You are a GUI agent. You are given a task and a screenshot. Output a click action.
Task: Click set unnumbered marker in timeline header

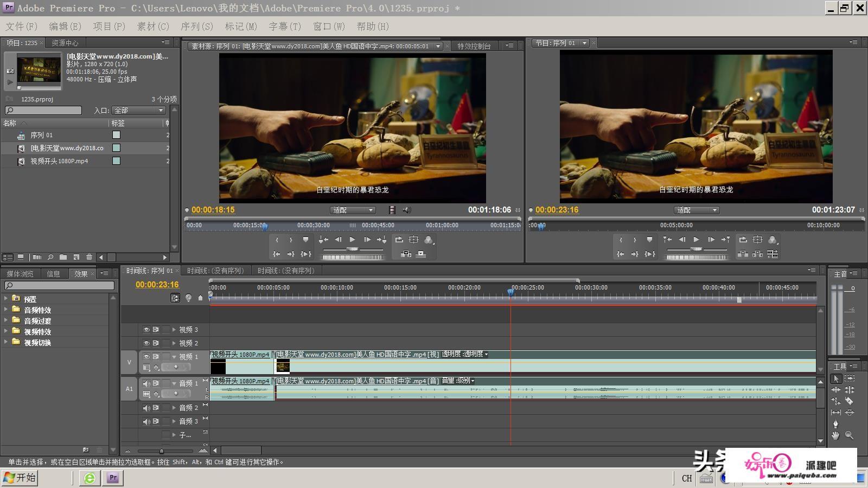200,298
